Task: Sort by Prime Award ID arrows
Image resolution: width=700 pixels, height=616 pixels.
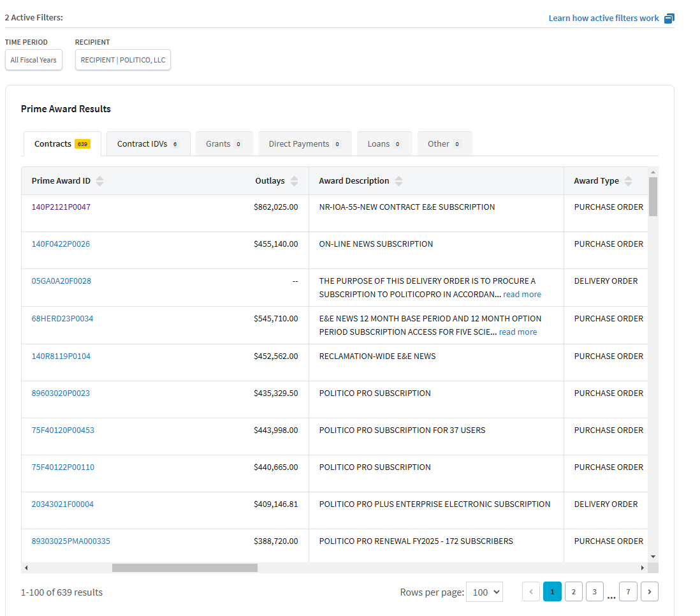Action: (100, 181)
